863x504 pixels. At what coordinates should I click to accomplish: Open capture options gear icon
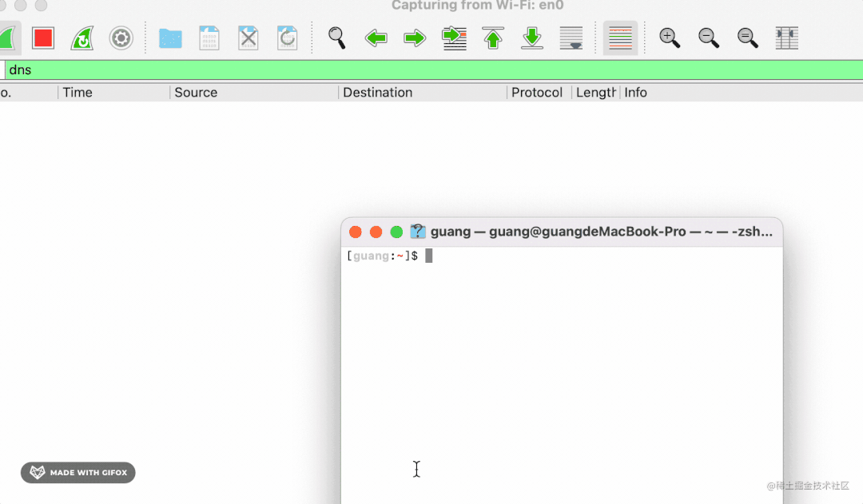click(x=121, y=38)
